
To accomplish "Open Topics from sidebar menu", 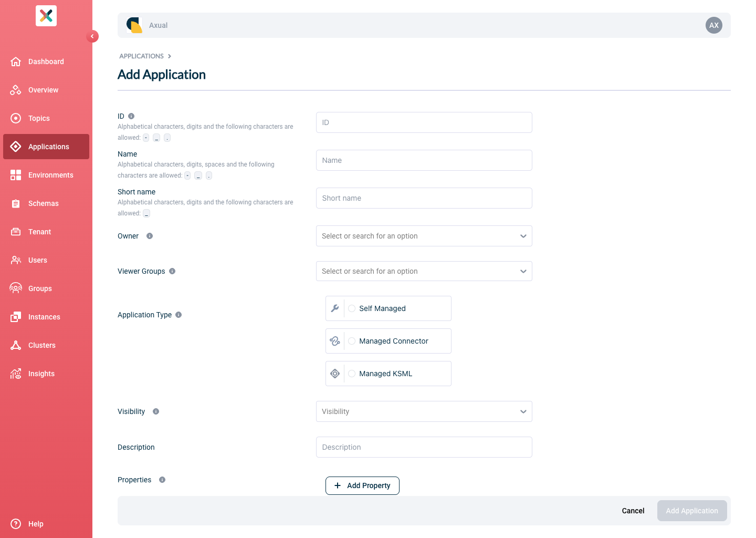I will tap(46, 118).
